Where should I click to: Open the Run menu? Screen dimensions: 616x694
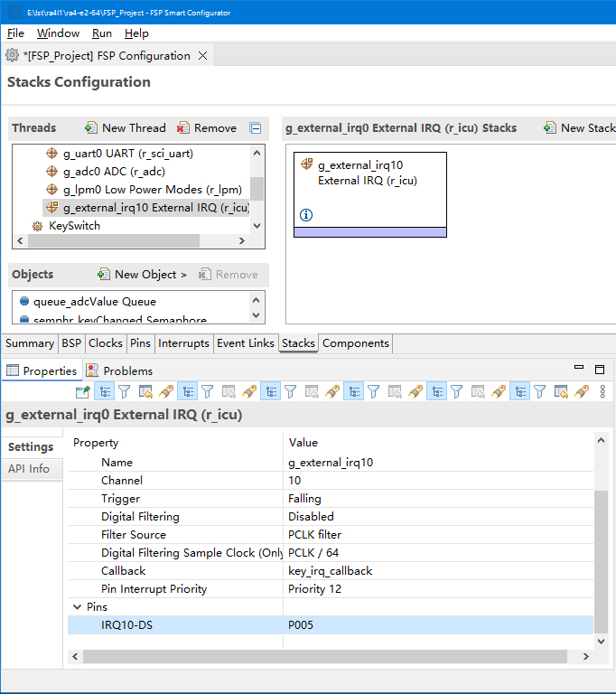pyautogui.click(x=102, y=33)
